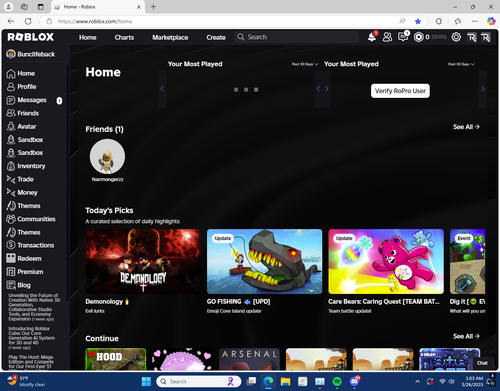500x391 pixels.
Task: Open the Arsenal game tile
Action: [249, 359]
